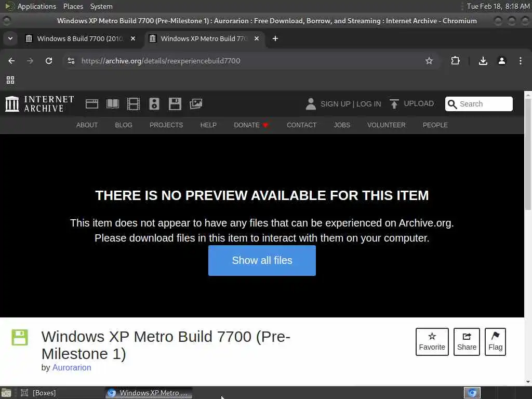The width and height of the screenshot is (532, 399).
Task: Open the apps grid in bookmarks bar
Action: pyautogui.click(x=10, y=80)
